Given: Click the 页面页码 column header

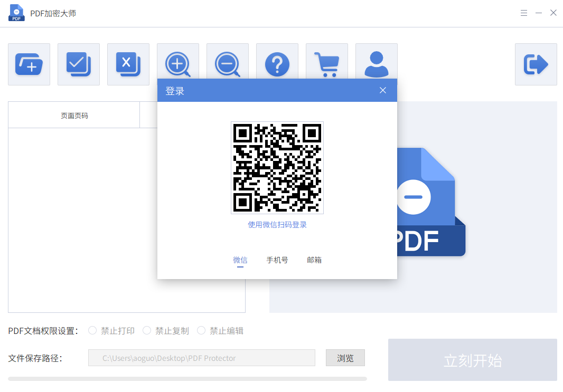Looking at the screenshot, I should (74, 116).
